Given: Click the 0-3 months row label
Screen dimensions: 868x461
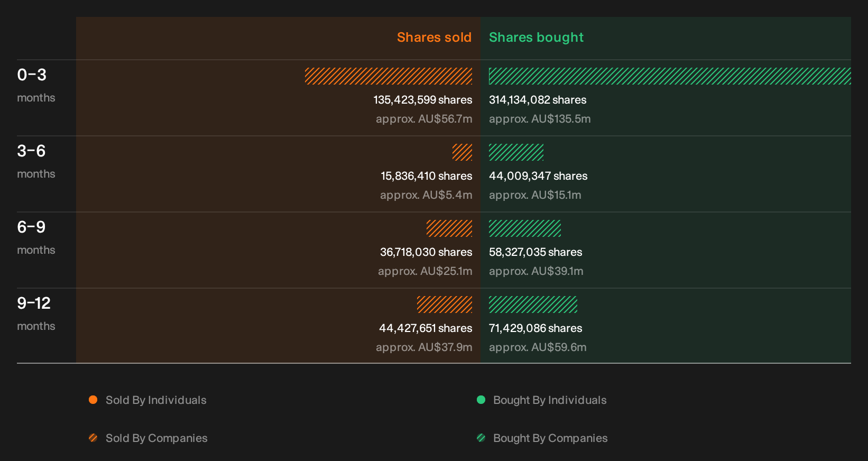Looking at the screenshot, I should pos(36,85).
